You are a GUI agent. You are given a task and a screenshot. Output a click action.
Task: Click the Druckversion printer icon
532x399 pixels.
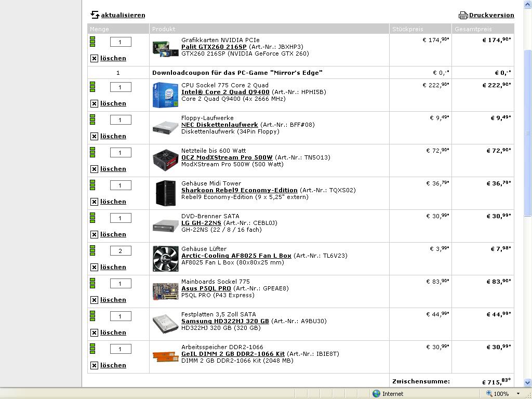click(463, 15)
